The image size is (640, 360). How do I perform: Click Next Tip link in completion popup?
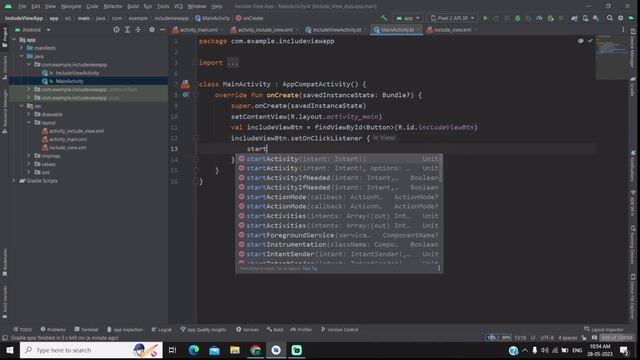point(310,269)
